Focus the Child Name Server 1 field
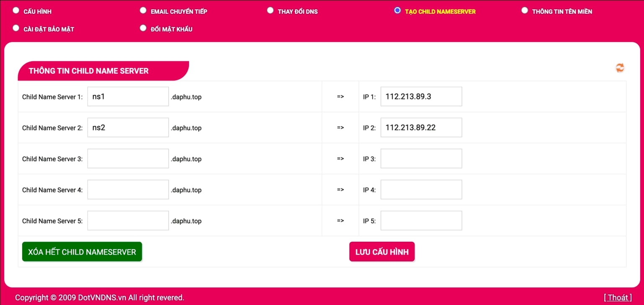The image size is (644, 305). [128, 96]
